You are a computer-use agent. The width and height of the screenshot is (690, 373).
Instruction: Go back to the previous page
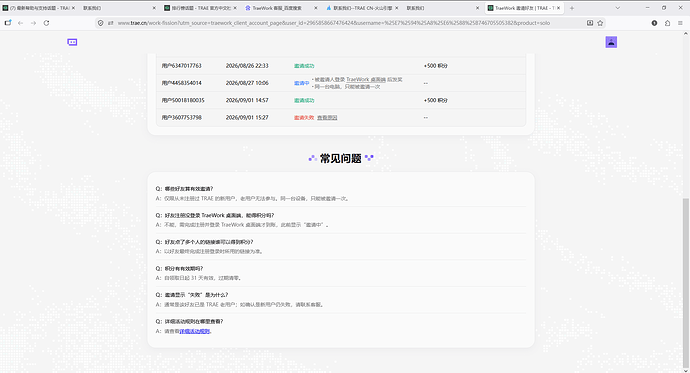click(20, 23)
